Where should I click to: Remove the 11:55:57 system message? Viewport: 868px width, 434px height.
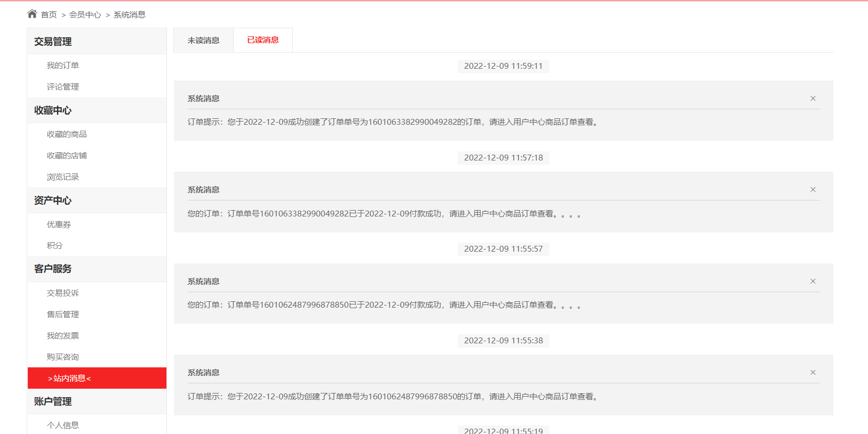pos(813,281)
